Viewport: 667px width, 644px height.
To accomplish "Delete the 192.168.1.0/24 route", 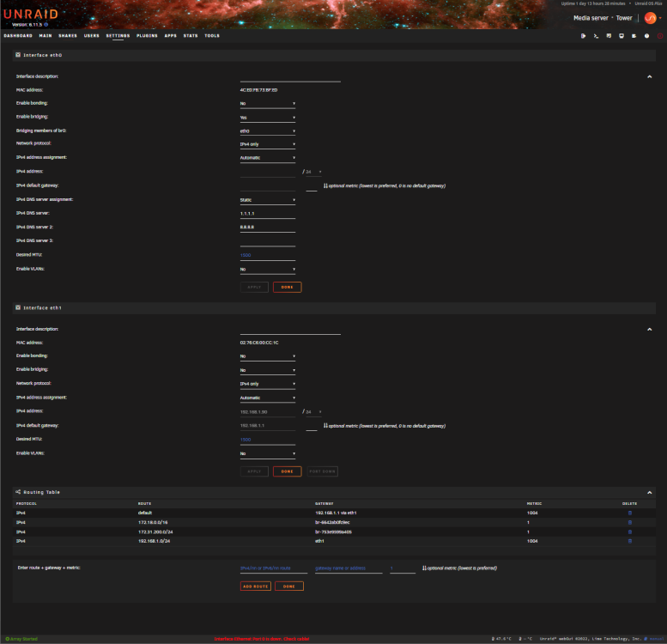I will (630, 541).
